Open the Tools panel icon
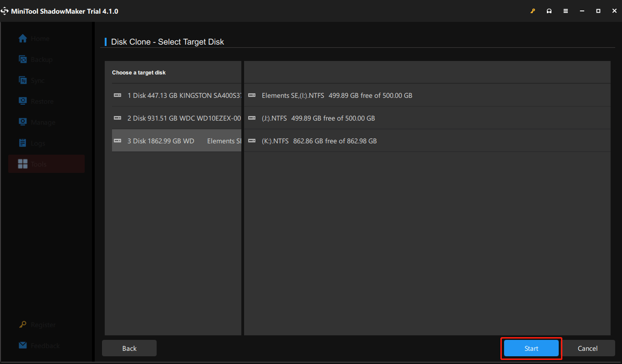 [x=22, y=164]
